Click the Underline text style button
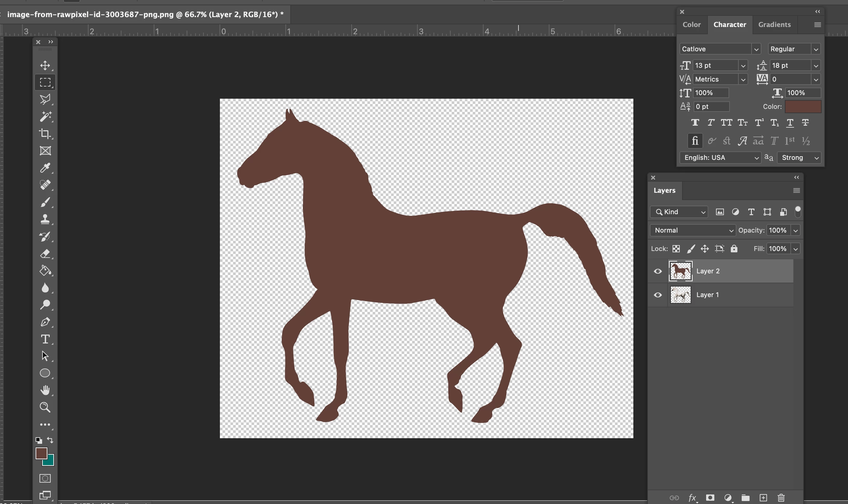This screenshot has width=848, height=504. point(790,123)
